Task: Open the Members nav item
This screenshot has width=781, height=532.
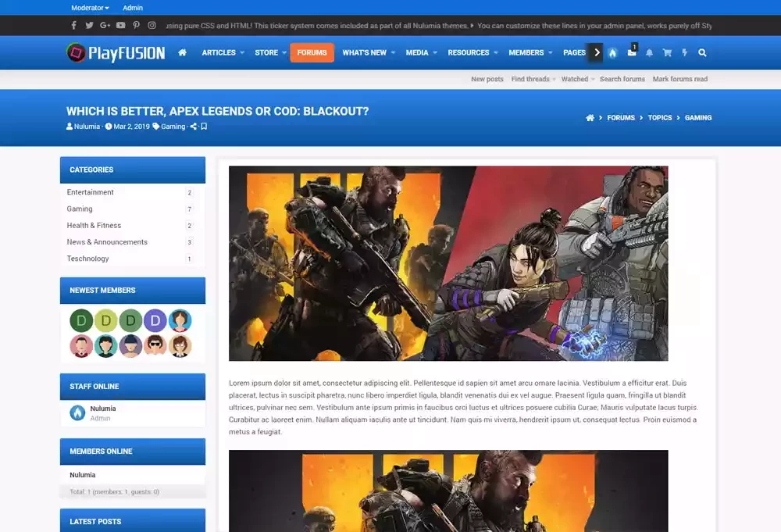Action: (x=526, y=52)
